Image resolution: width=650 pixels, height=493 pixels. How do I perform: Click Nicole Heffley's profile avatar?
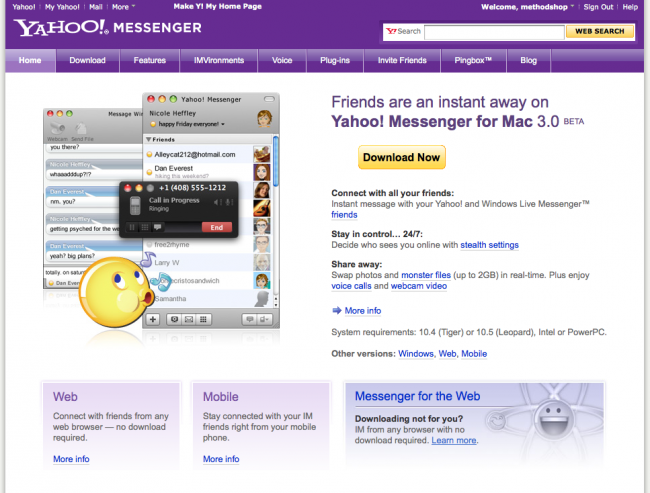[264, 118]
